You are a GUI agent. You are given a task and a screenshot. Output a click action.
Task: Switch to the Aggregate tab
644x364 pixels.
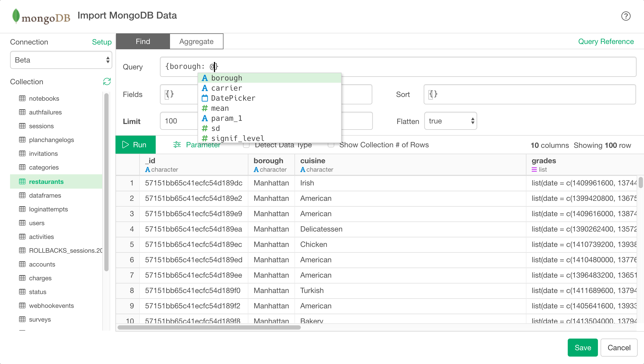pos(196,41)
